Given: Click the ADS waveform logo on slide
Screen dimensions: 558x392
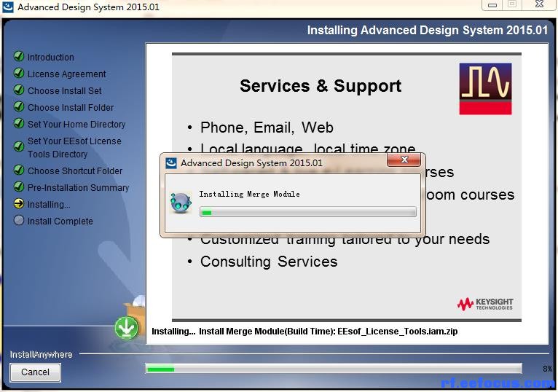Looking at the screenshot, I should pos(485,89).
